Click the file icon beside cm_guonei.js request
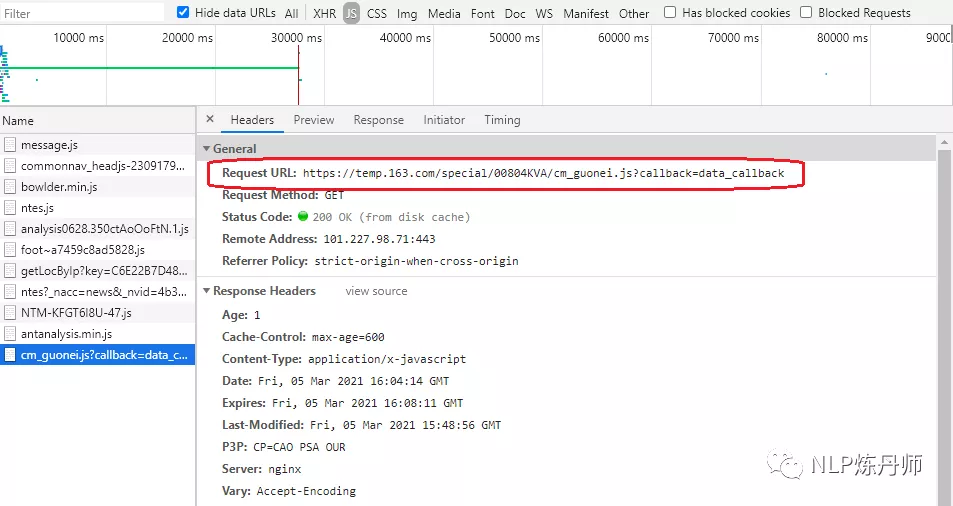Screen dimensions: 953x506 (x=10, y=355)
